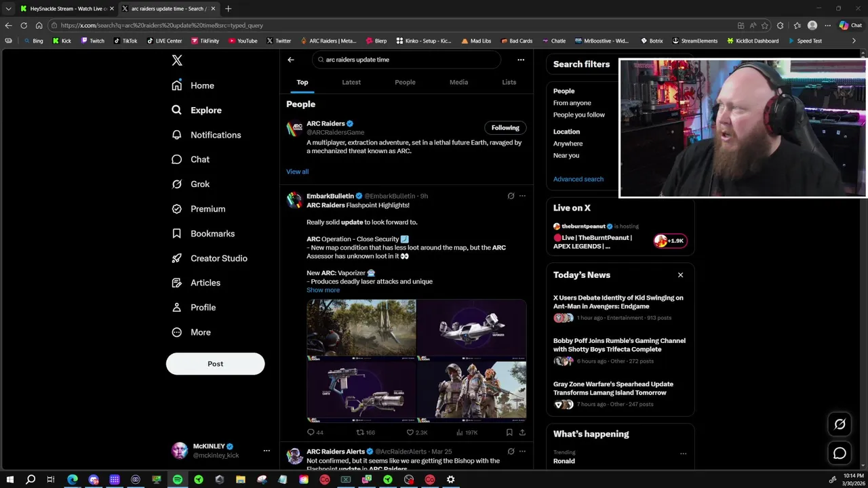This screenshot has height=488, width=868.
Task: Click Grok explain icon on EmbarkBulletin post
Action: [511, 196]
